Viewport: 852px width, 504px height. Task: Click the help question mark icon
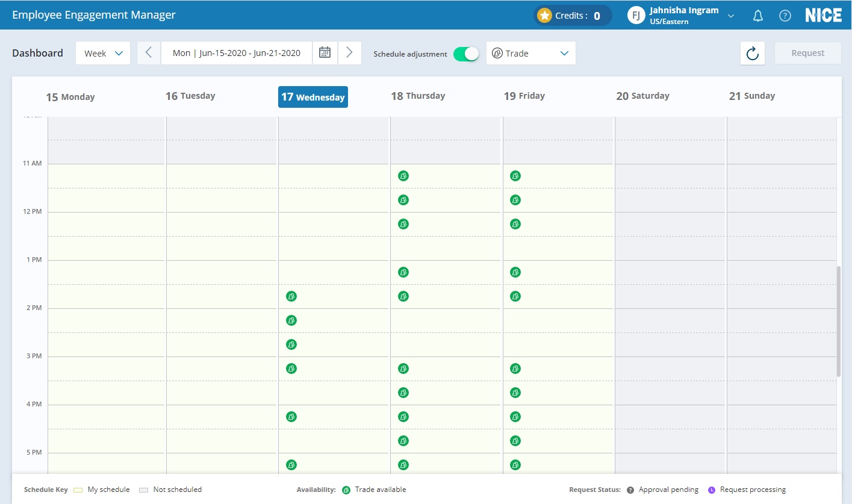pos(785,16)
